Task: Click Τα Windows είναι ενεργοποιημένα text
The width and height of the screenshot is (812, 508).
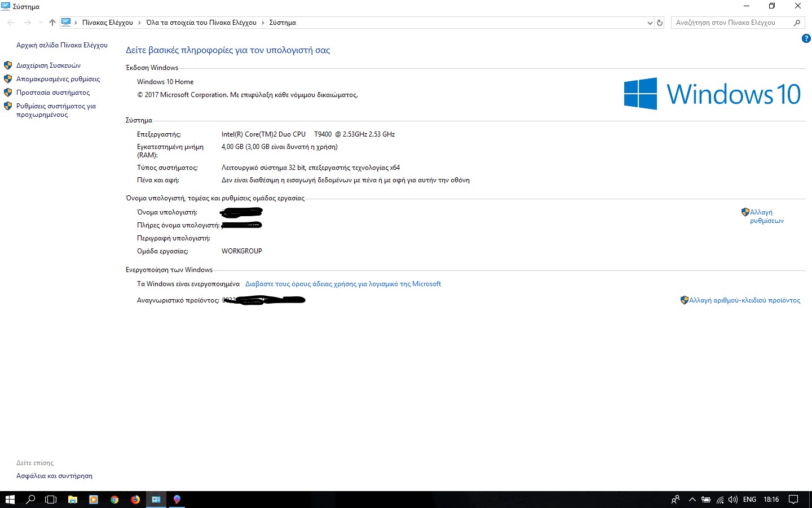Action: 188,284
